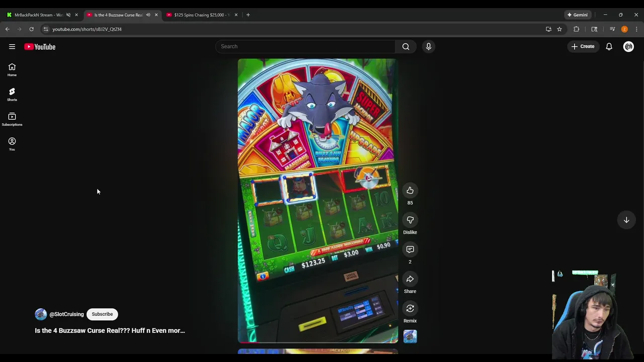Open the browser extensions puzzle icon
This screenshot has width=644, height=362.
[x=577, y=29]
